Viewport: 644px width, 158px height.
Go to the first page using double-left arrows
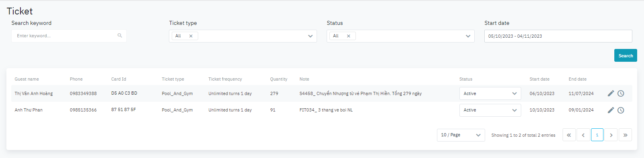pos(569,135)
